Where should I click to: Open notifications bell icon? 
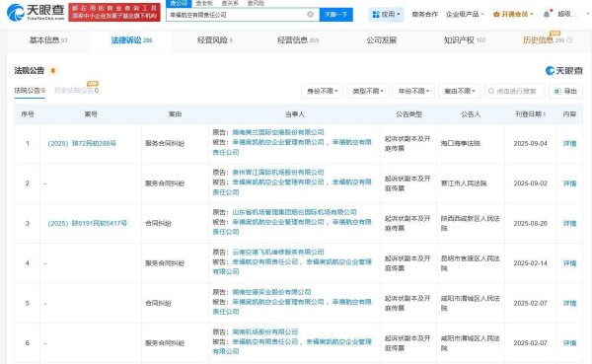pyautogui.click(x=547, y=14)
